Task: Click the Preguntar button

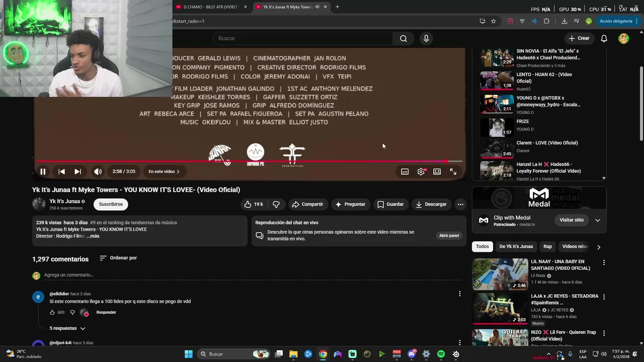Action: pyautogui.click(x=350, y=204)
